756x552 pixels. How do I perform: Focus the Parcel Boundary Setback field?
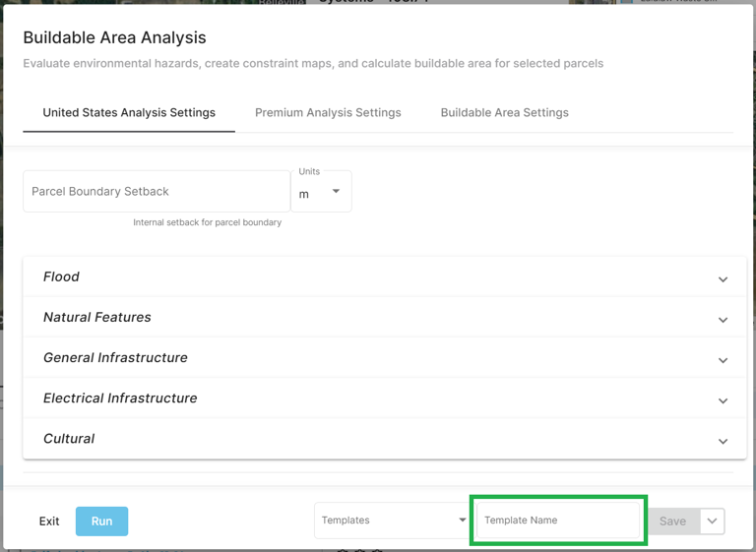pyautogui.click(x=157, y=192)
